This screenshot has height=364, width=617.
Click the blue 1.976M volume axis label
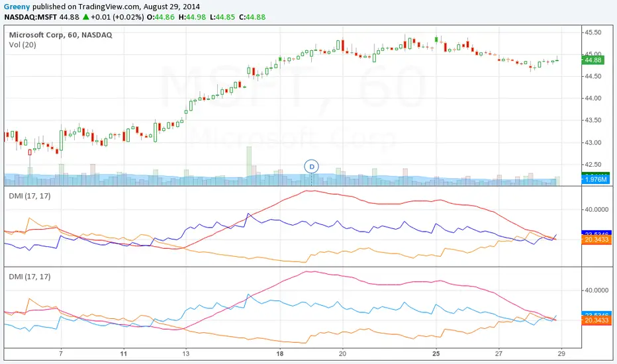tap(595, 179)
